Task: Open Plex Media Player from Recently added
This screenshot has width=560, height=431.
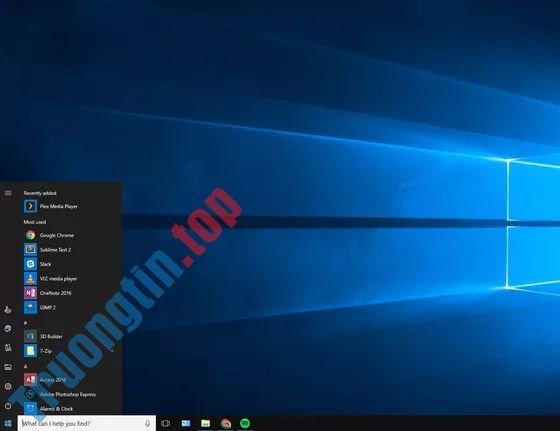Action: tap(69, 206)
